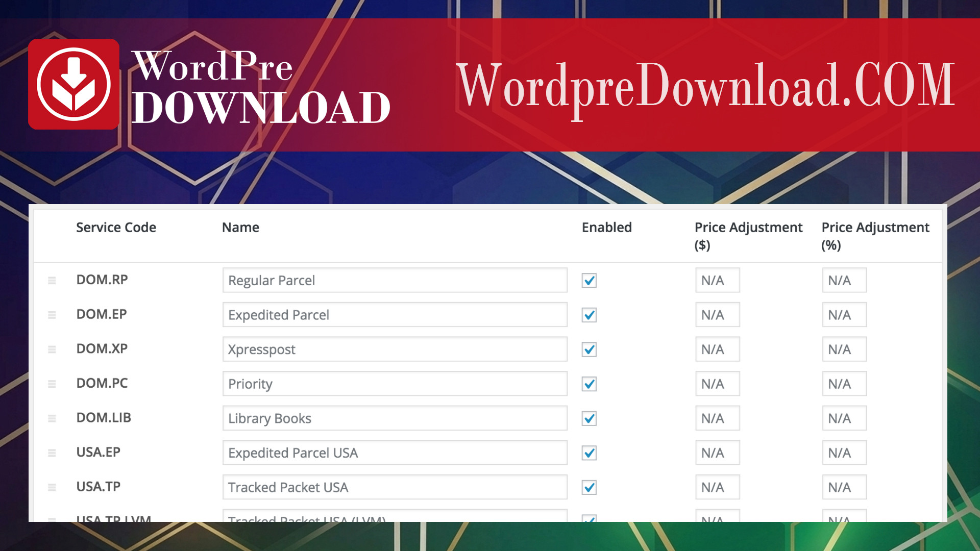This screenshot has width=980, height=551.
Task: Set percent price adjustment for DOM.EP
Action: [844, 315]
